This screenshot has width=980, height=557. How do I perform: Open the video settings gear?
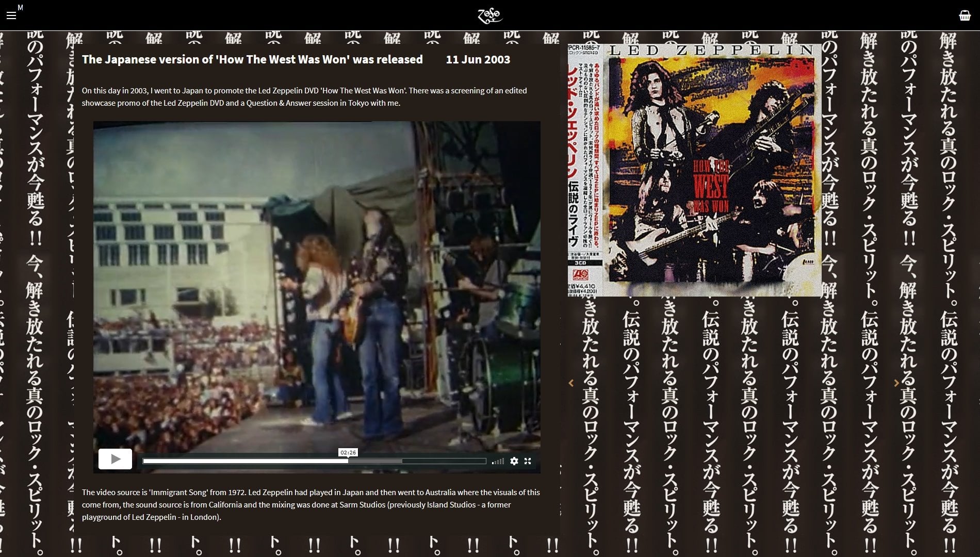pos(514,461)
